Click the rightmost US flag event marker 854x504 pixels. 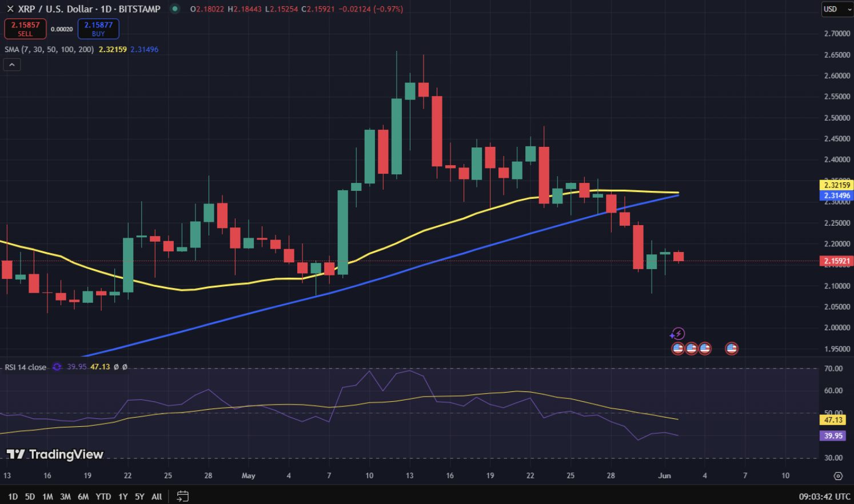(x=732, y=349)
